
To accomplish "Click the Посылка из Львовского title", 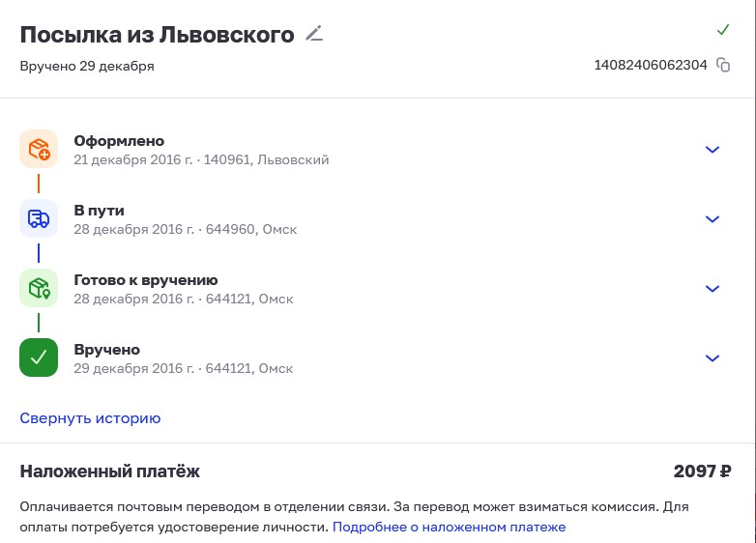I will click(158, 35).
